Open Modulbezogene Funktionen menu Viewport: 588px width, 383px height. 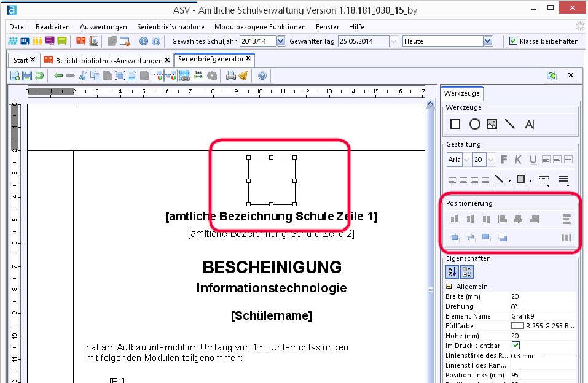click(260, 27)
